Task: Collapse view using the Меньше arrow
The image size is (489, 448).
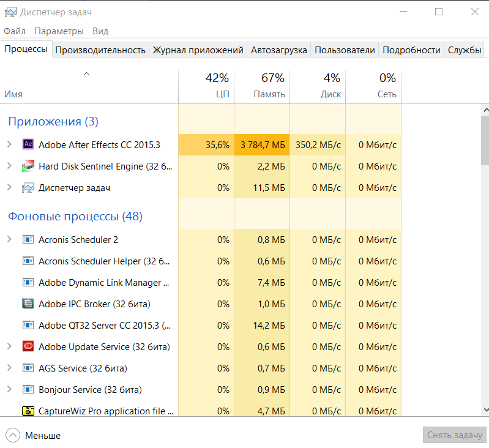Action: [x=13, y=435]
